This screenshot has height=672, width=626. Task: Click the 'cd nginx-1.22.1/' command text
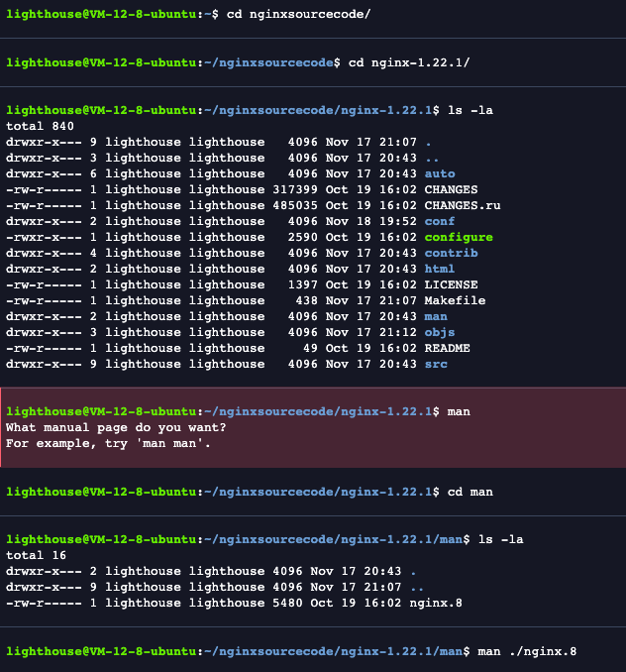pos(409,62)
